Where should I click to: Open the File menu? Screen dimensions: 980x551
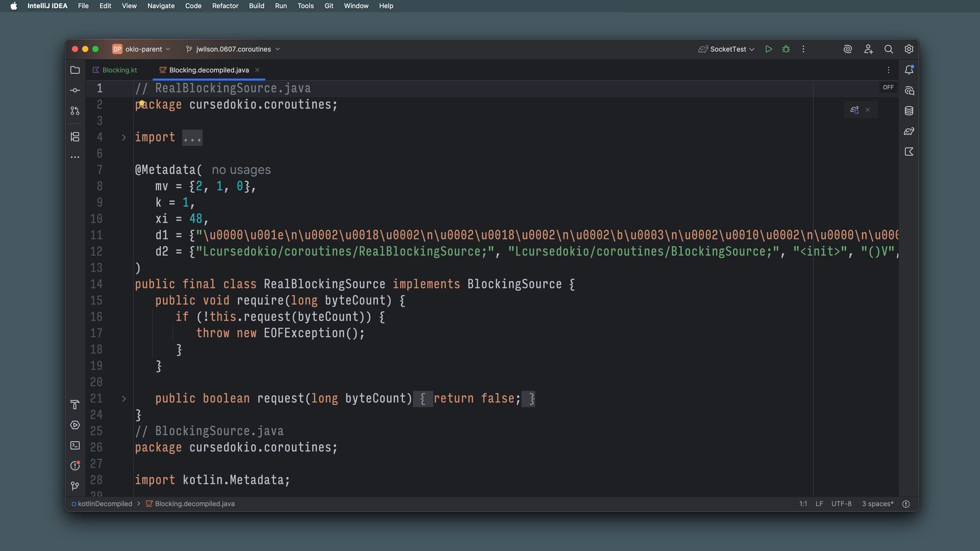click(x=83, y=6)
